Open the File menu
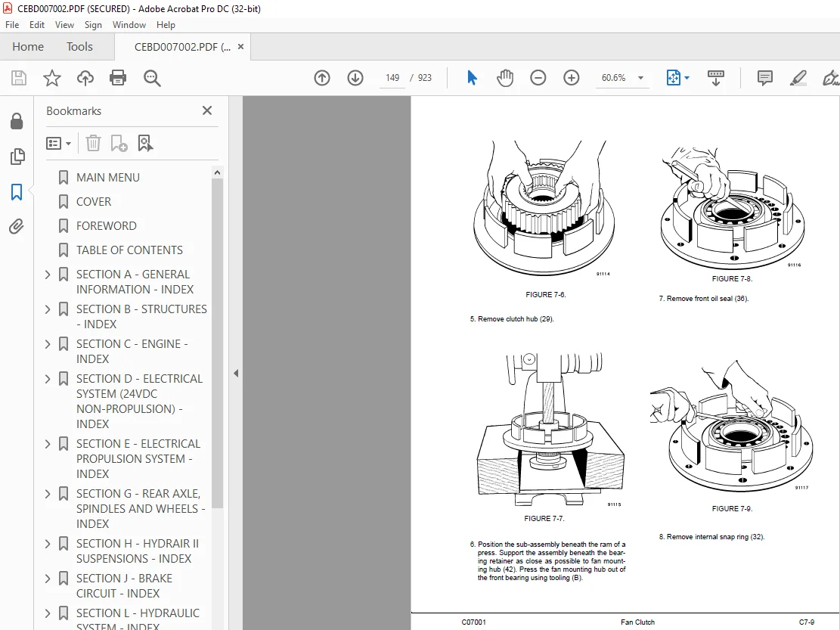The height and width of the screenshot is (630, 840). 12,25
